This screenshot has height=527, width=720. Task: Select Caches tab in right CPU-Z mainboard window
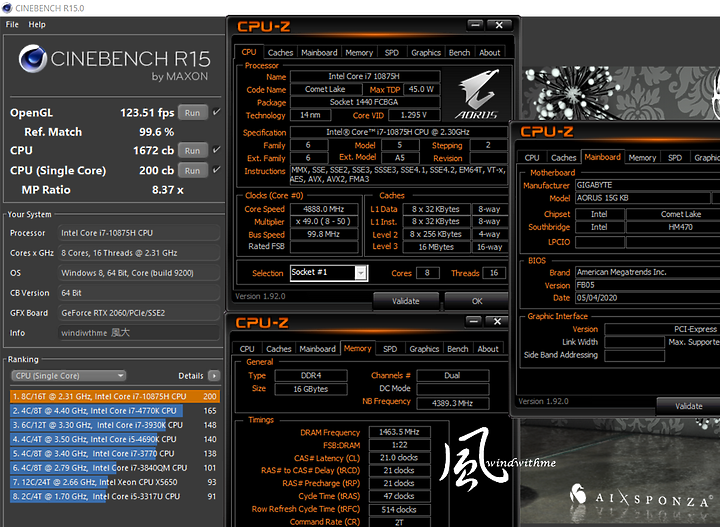(x=563, y=158)
